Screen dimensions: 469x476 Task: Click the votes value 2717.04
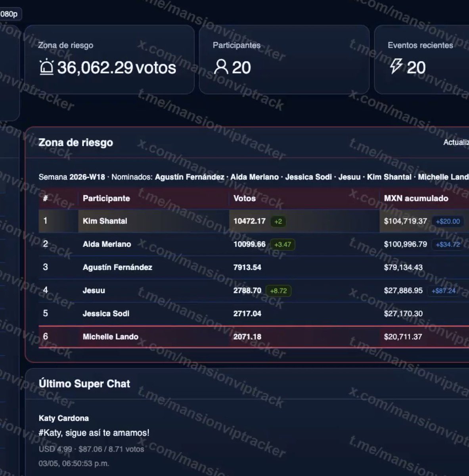[247, 314]
